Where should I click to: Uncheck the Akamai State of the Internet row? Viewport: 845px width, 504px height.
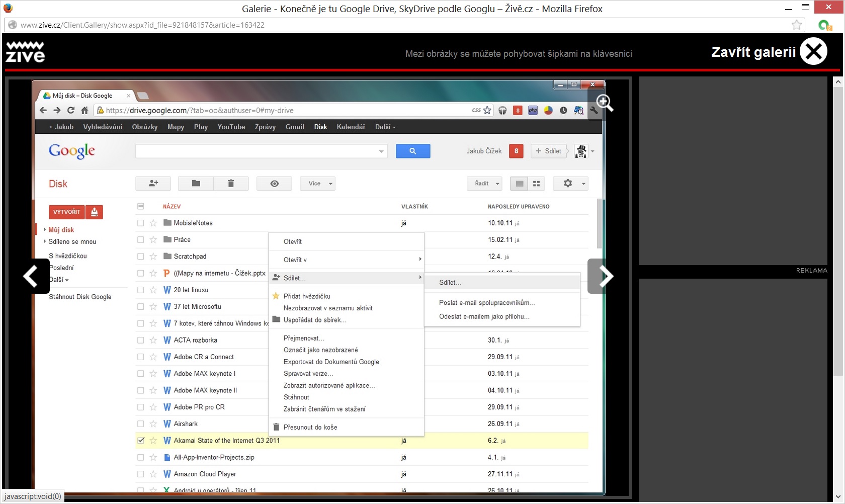(x=141, y=441)
